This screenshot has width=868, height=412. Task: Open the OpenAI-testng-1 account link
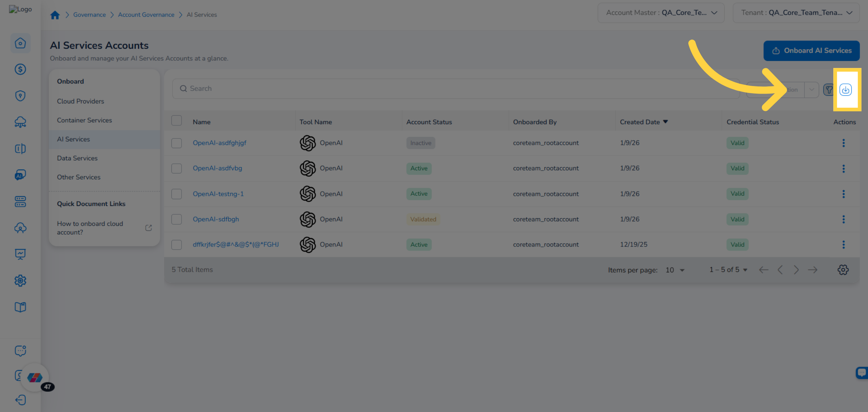coord(218,194)
